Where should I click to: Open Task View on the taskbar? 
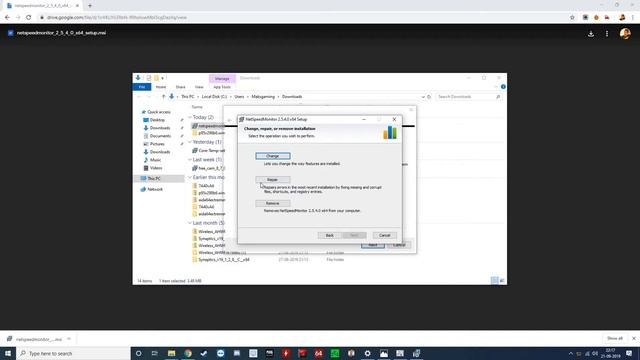[x=155, y=353]
